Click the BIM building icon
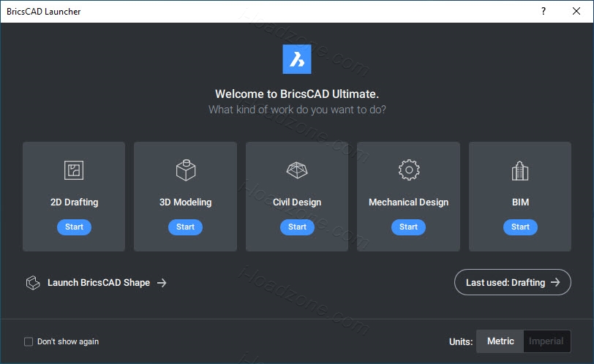The width and height of the screenshot is (594, 364). point(520,170)
